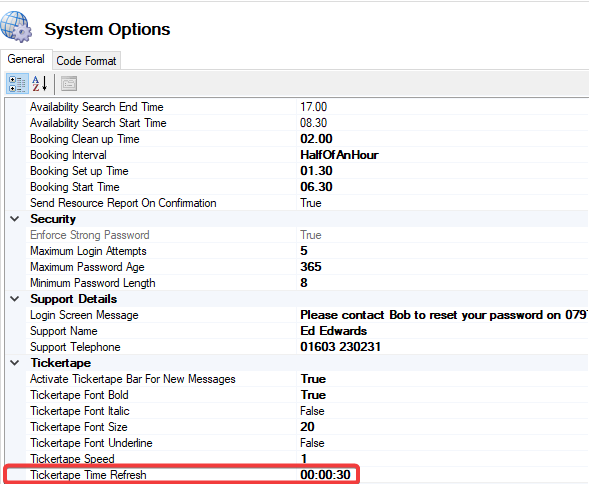The height and width of the screenshot is (484, 589).
Task: Collapse the Security section
Action: pyautogui.click(x=15, y=219)
